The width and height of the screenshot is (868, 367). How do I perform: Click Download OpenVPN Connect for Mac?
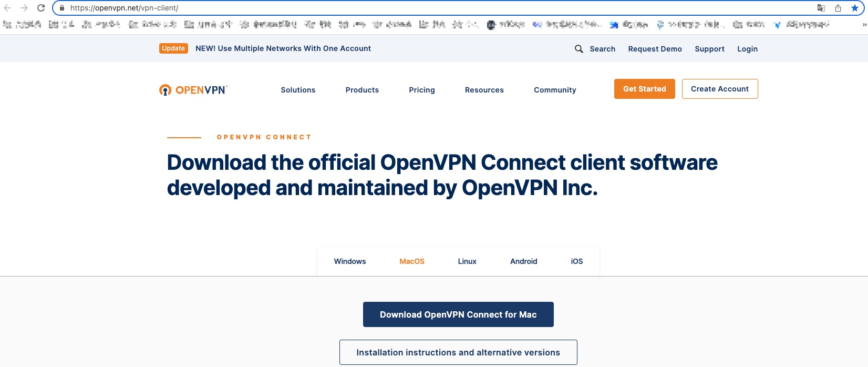click(458, 314)
